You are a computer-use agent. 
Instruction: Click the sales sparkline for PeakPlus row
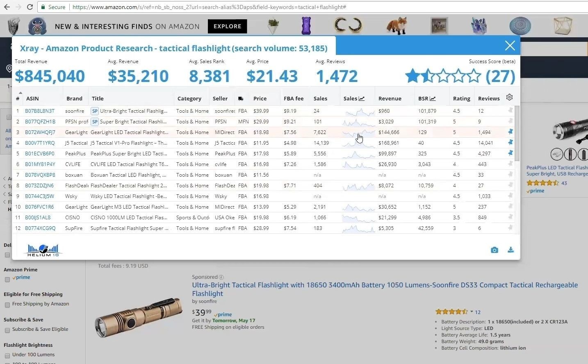358,154
